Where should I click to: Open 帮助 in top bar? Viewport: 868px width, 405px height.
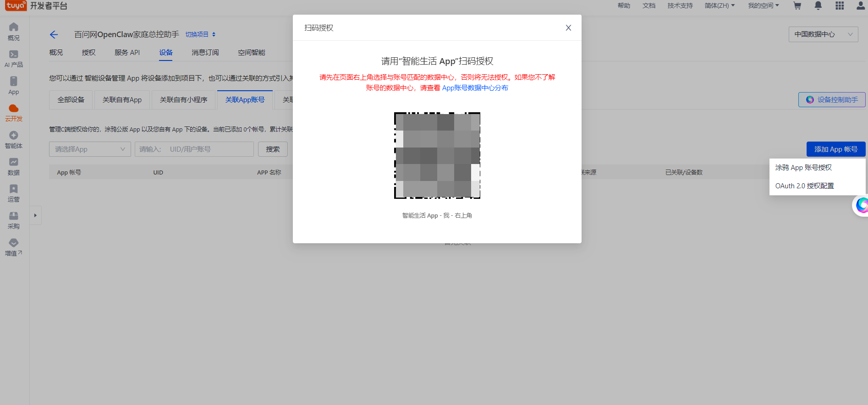click(x=624, y=5)
